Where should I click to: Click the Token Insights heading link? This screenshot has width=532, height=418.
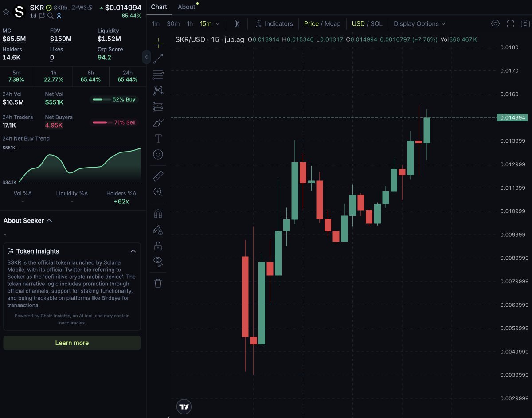(38, 251)
